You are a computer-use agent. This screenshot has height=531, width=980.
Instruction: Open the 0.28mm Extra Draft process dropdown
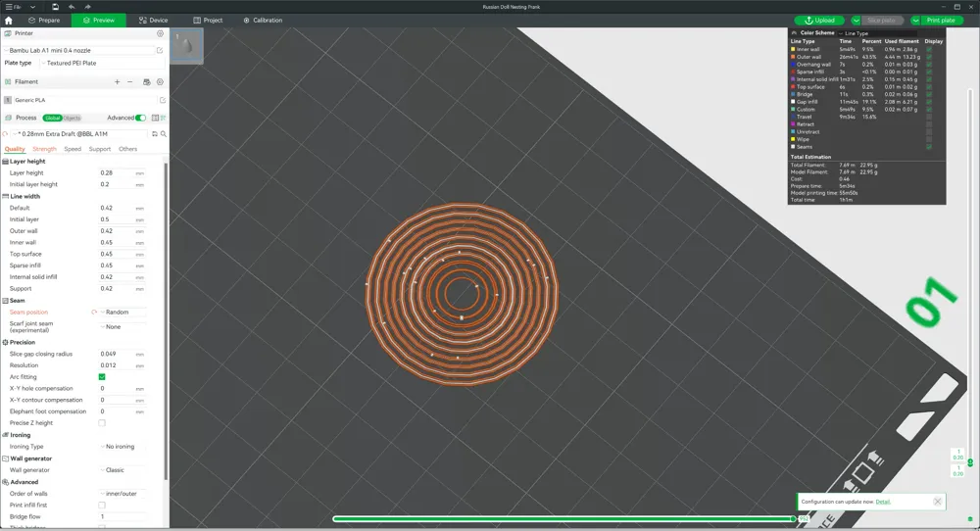point(80,133)
